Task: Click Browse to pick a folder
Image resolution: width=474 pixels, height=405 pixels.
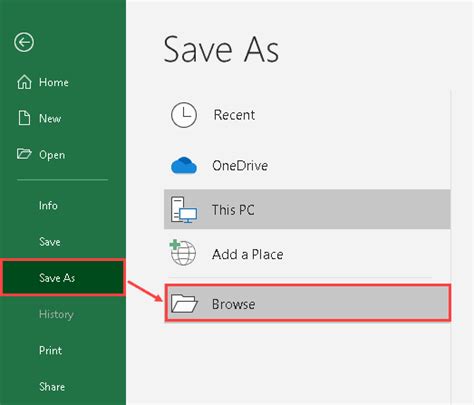Action: tap(308, 303)
